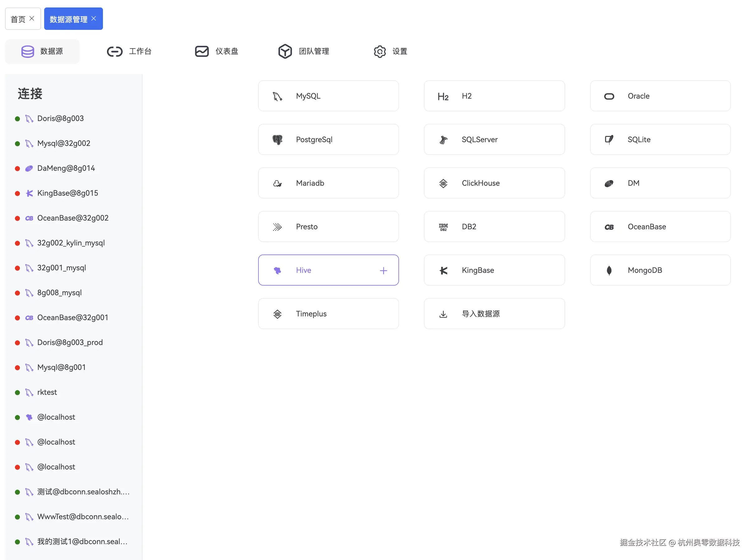Choose the MongoDB datasource card
This screenshot has height=560, width=753.
[660, 270]
